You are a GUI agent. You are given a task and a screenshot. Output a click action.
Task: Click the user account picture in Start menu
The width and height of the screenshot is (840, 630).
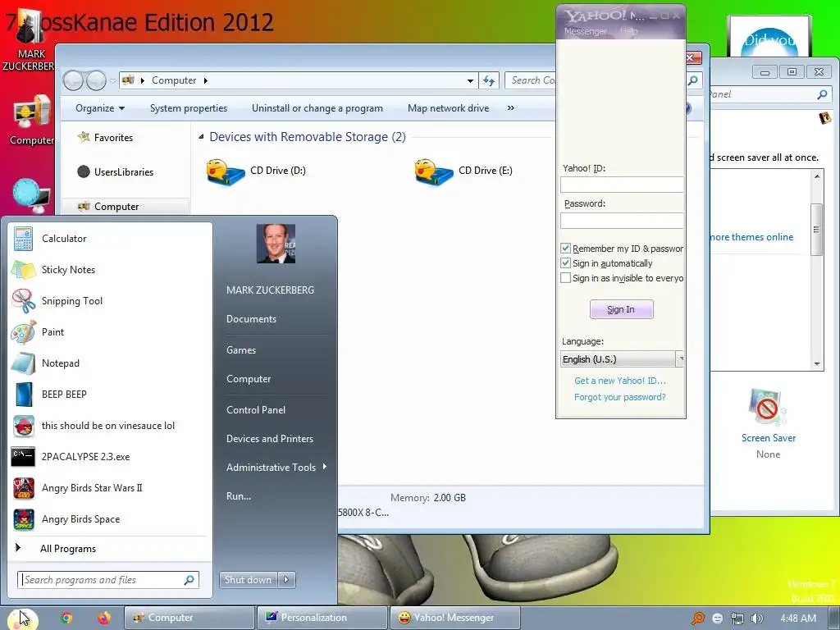pos(276,244)
